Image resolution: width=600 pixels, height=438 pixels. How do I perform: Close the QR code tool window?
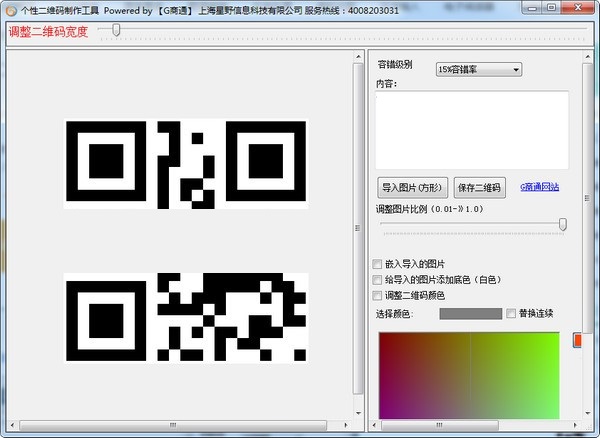tap(577, 8)
